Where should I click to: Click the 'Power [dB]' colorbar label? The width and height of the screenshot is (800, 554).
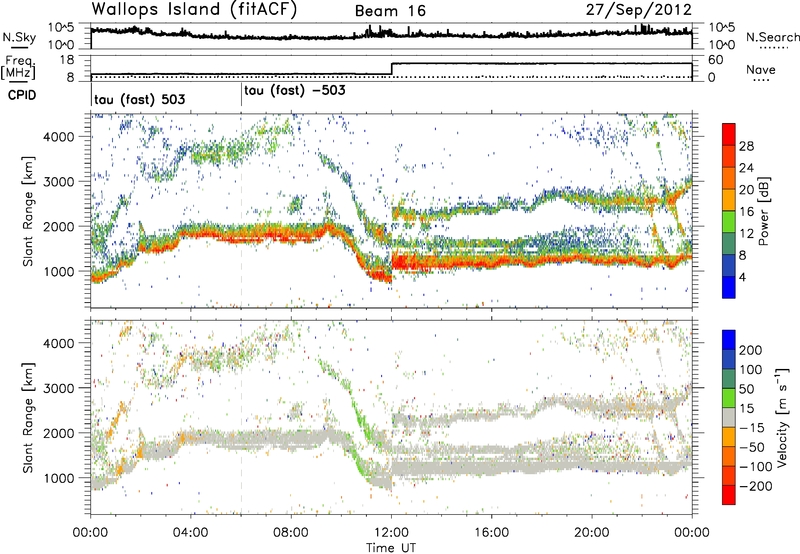(763, 211)
